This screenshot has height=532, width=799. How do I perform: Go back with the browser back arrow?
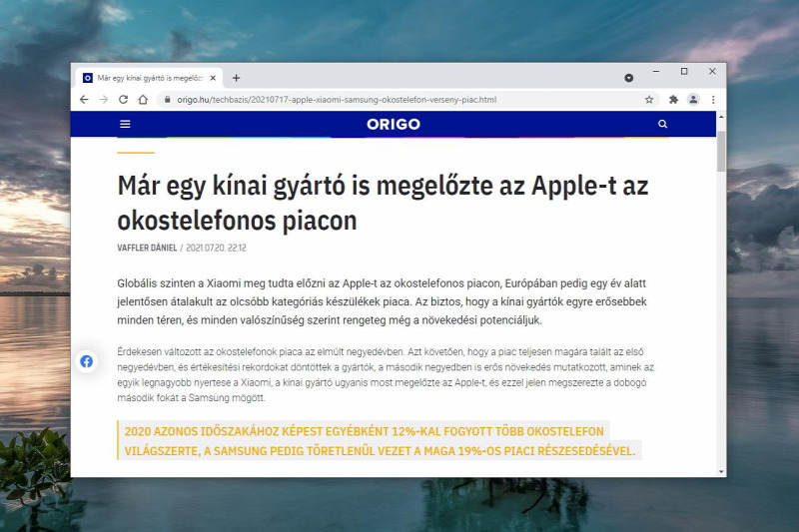click(84, 100)
